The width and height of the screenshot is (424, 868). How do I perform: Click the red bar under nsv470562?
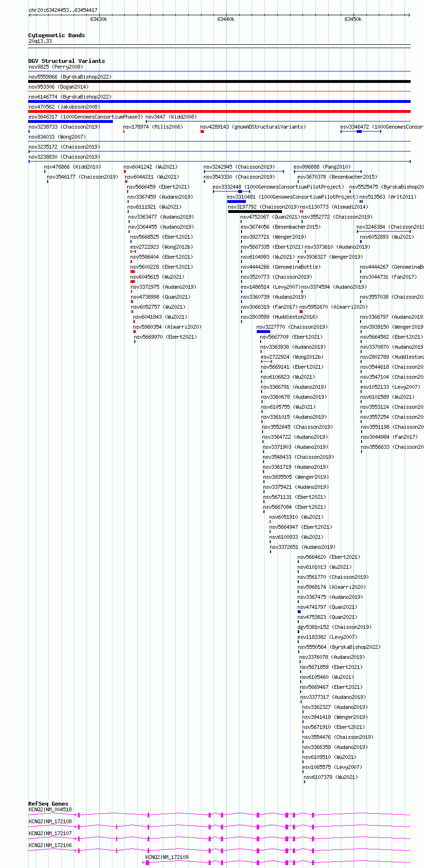(220, 111)
